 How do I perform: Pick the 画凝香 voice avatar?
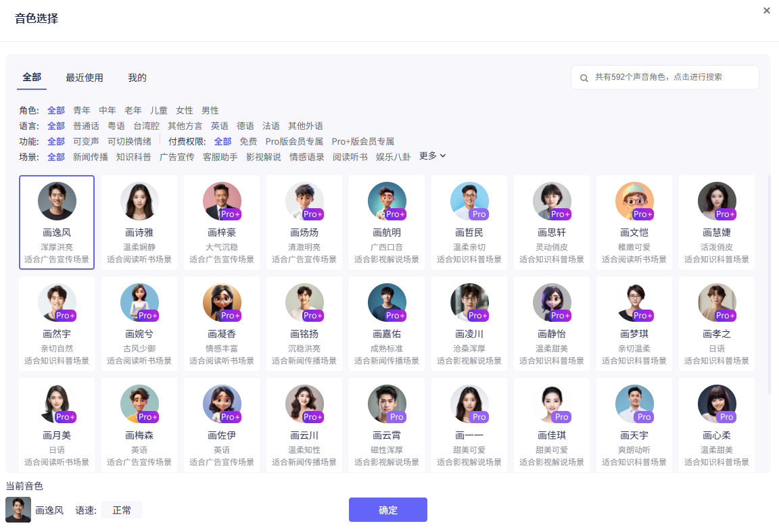click(x=222, y=303)
